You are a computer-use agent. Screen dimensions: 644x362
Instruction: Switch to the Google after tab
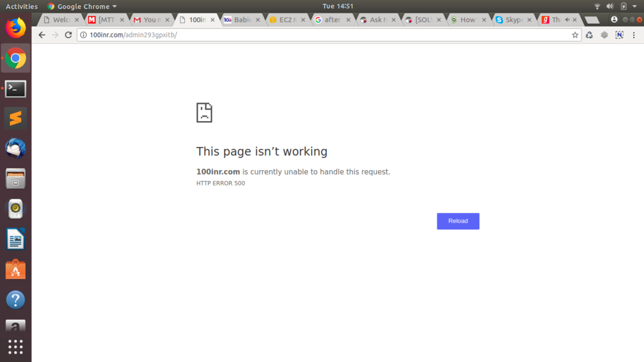[x=332, y=20]
